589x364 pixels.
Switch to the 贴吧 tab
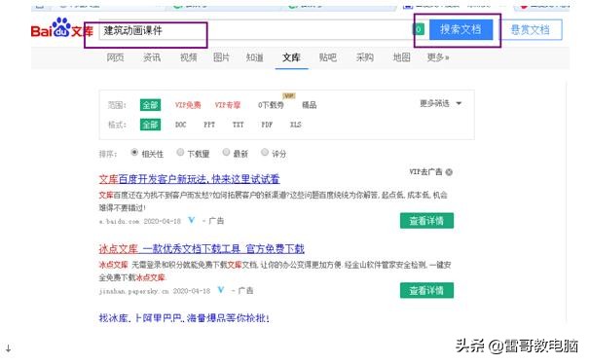(x=327, y=57)
